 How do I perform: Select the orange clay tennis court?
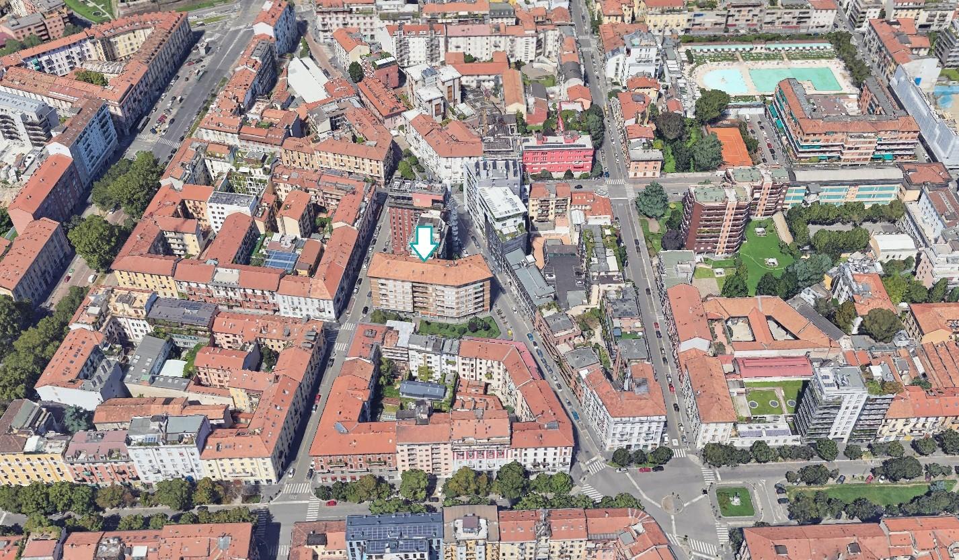coord(730,147)
